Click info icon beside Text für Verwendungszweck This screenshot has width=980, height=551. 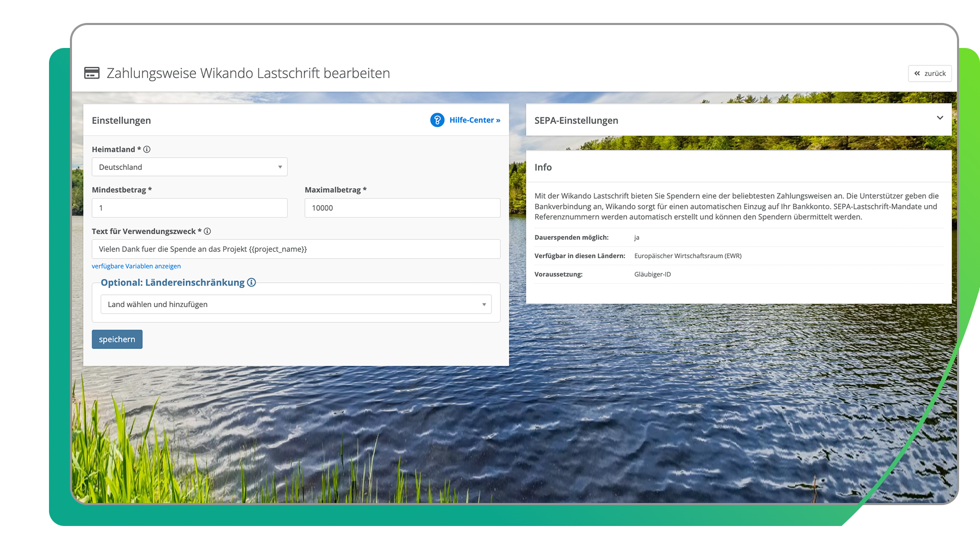coord(207,231)
